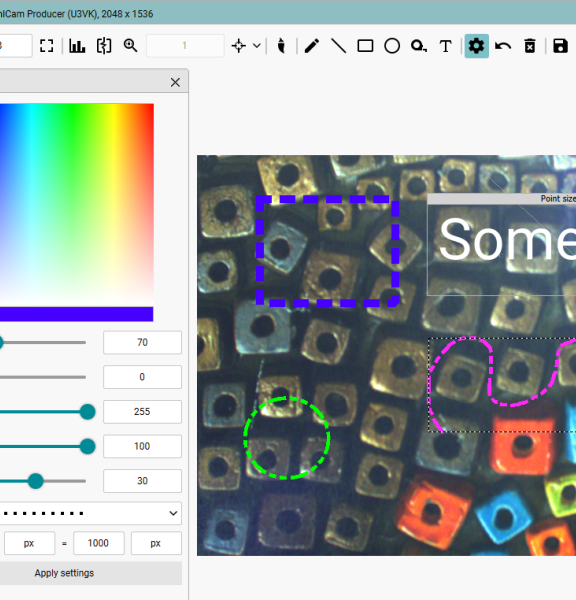This screenshot has width=576, height=600.
Task: Pick a color in the gradient picker
Action: (x=77, y=205)
